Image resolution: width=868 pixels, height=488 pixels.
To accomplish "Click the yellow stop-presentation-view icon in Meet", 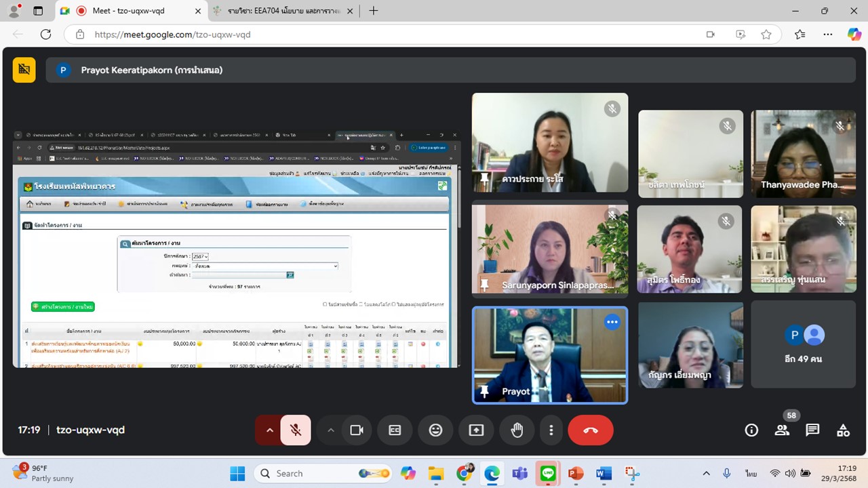I will [x=24, y=69].
